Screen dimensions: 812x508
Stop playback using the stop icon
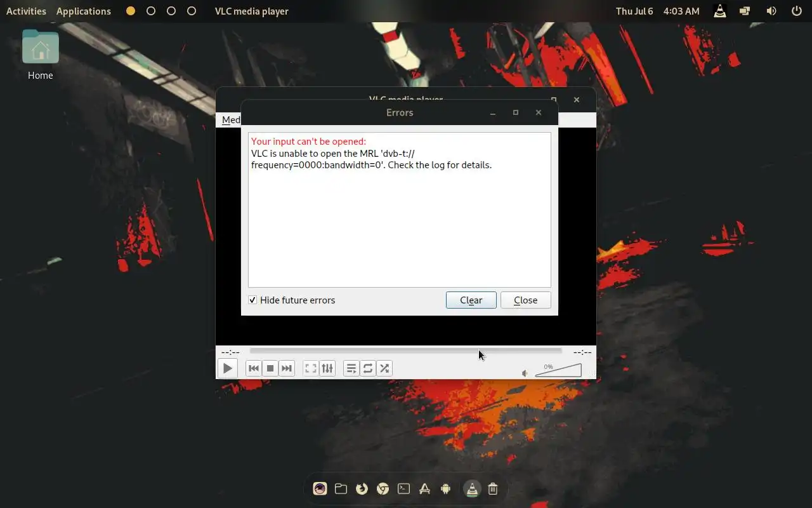(270, 368)
